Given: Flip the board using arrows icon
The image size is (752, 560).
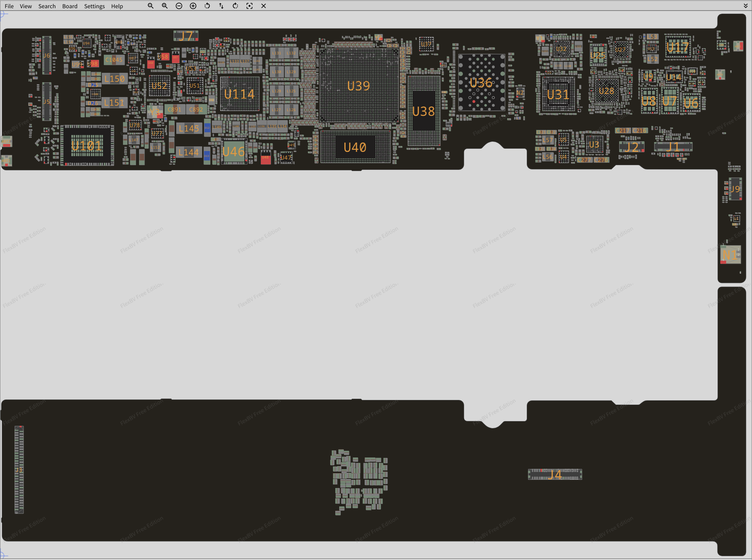Looking at the screenshot, I should click(221, 6).
